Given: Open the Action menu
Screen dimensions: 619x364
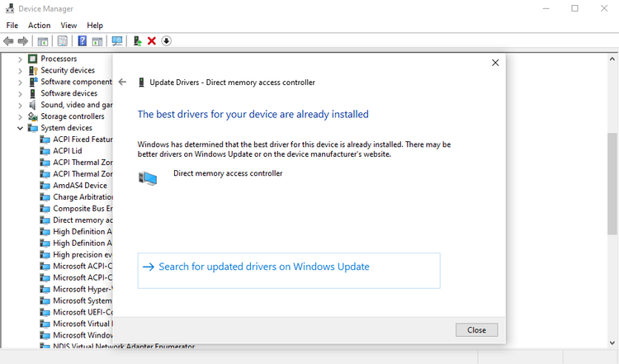Looking at the screenshot, I should tap(39, 26).
